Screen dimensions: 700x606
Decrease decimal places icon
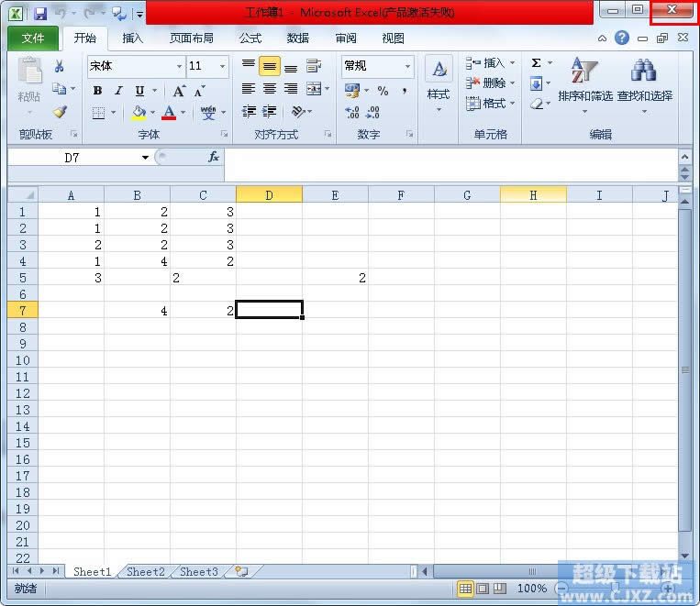(372, 112)
